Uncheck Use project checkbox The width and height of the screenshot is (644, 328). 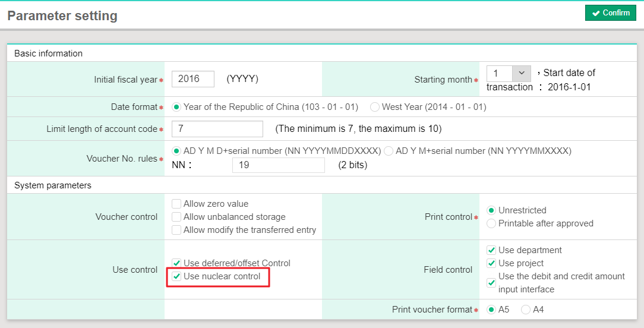pos(491,263)
